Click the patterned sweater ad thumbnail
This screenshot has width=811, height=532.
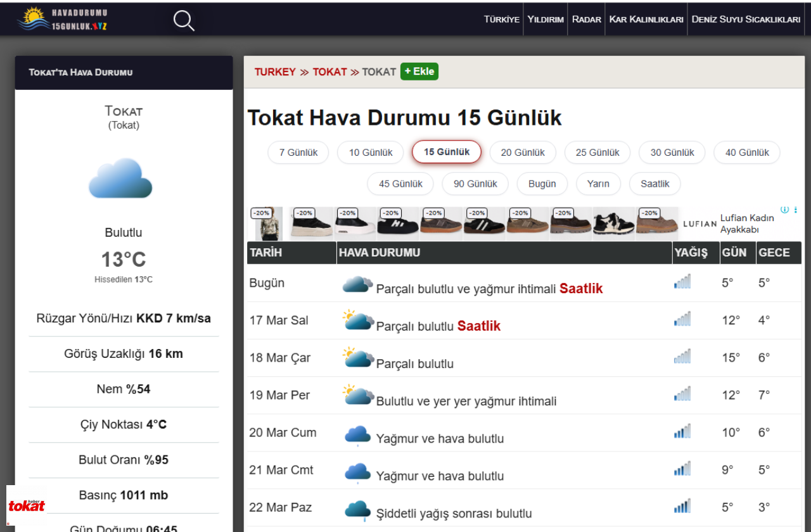[x=269, y=224]
